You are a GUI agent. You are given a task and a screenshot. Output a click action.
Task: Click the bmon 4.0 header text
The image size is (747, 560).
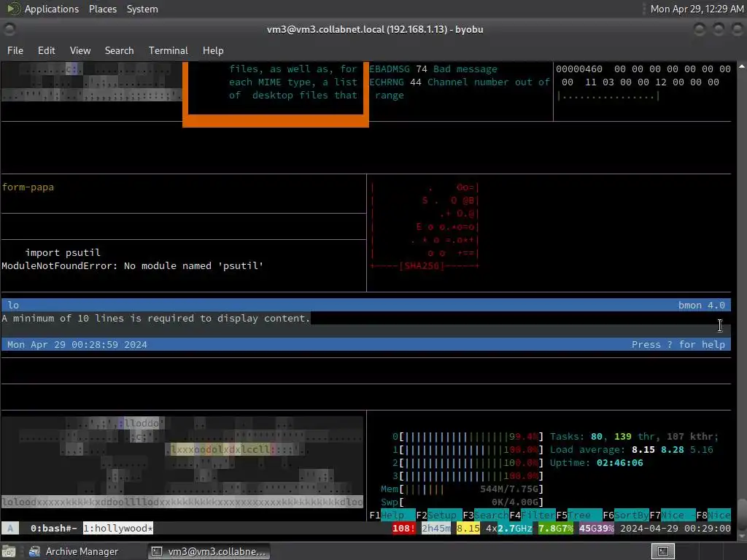pyautogui.click(x=701, y=306)
